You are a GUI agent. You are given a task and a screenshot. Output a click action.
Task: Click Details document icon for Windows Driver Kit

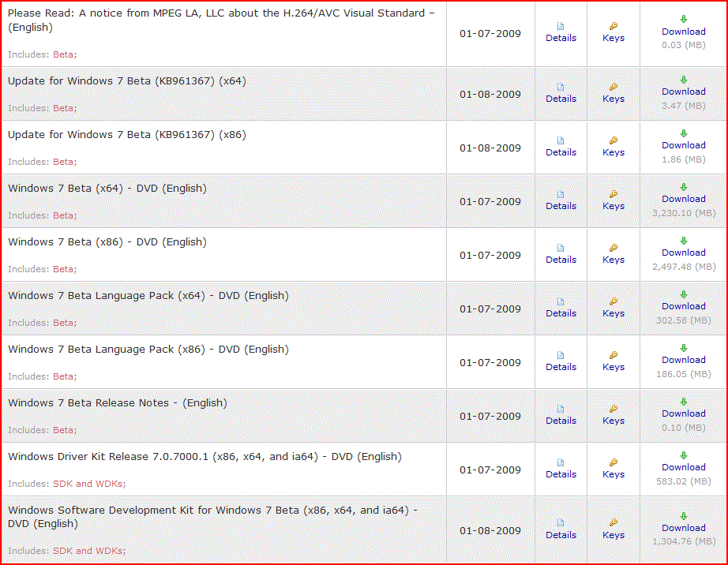561,462
